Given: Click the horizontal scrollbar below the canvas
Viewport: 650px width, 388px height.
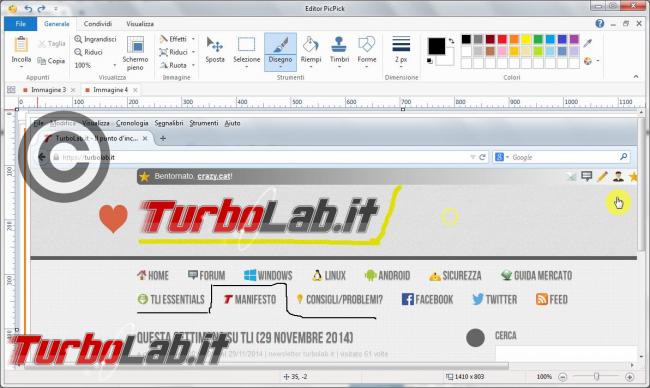Looking at the screenshot, I should point(267,366).
